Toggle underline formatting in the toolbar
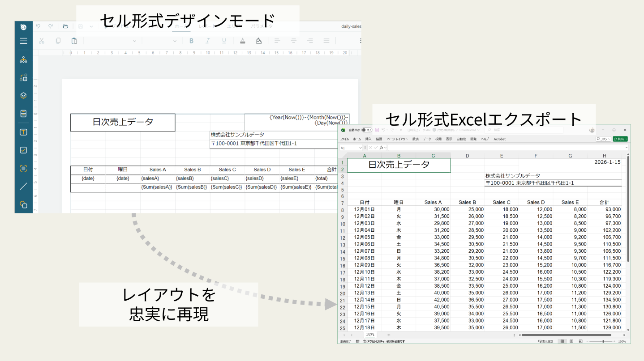The width and height of the screenshot is (644, 361). (223, 41)
